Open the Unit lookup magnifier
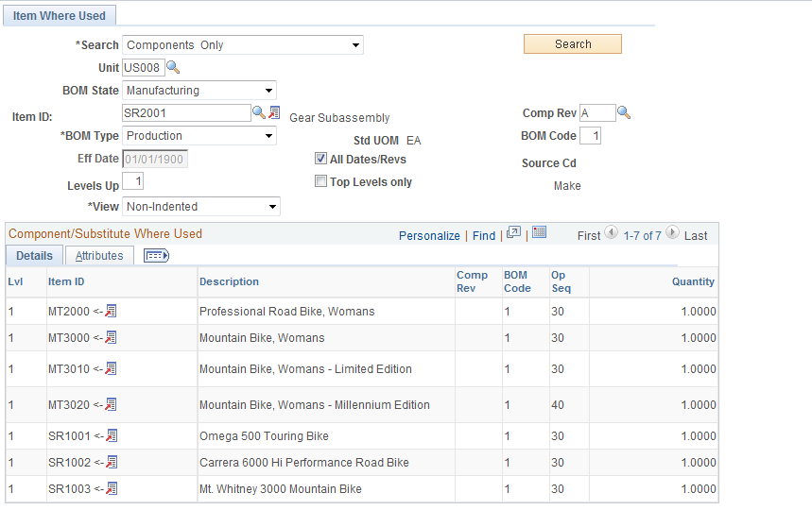The image size is (812, 510). pyautogui.click(x=173, y=67)
